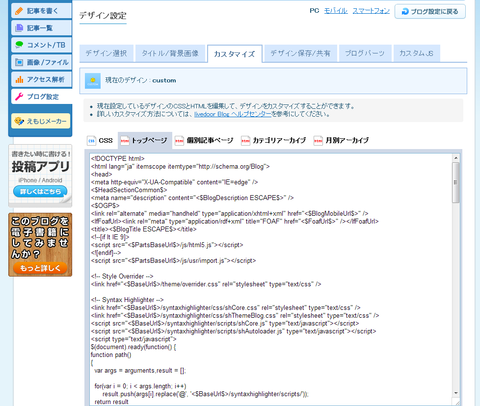Image resolution: width=480 pixels, height=406 pixels.
Task: Click inside the HTML code at DOCTYPE line
Action: click(x=118, y=159)
